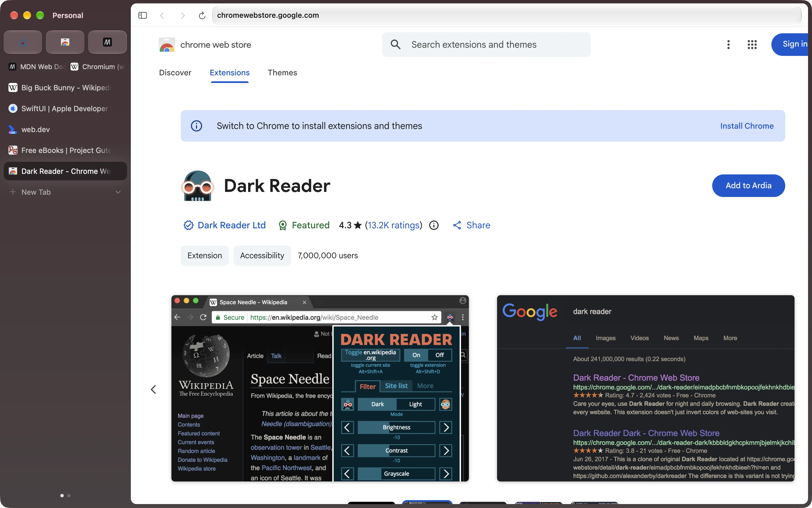Click the info icon beside ratings

[x=434, y=225]
